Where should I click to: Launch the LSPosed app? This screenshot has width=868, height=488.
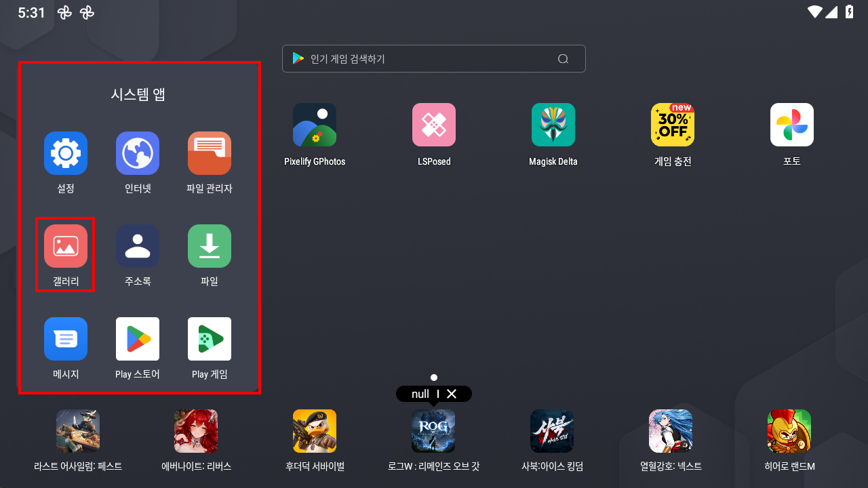click(x=434, y=125)
